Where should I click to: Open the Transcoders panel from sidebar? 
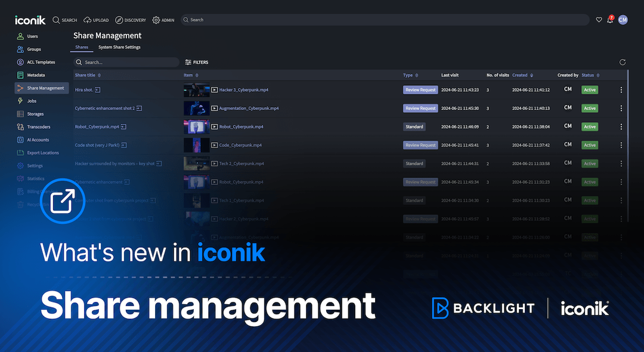(x=19, y=126)
